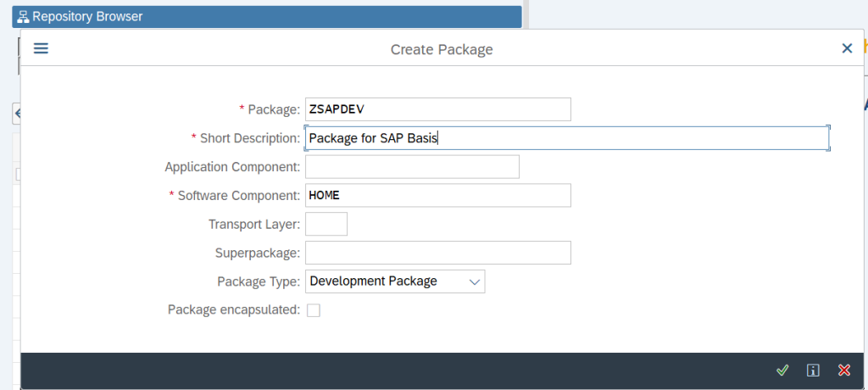
Task: Expand the Package Type dropdown chevron
Action: click(475, 282)
